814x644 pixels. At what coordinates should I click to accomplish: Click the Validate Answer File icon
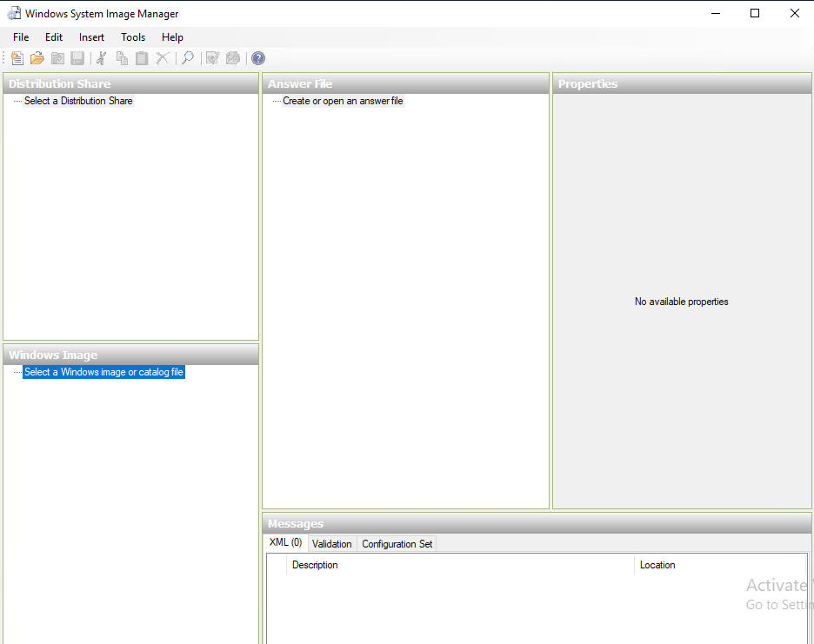(x=212, y=58)
